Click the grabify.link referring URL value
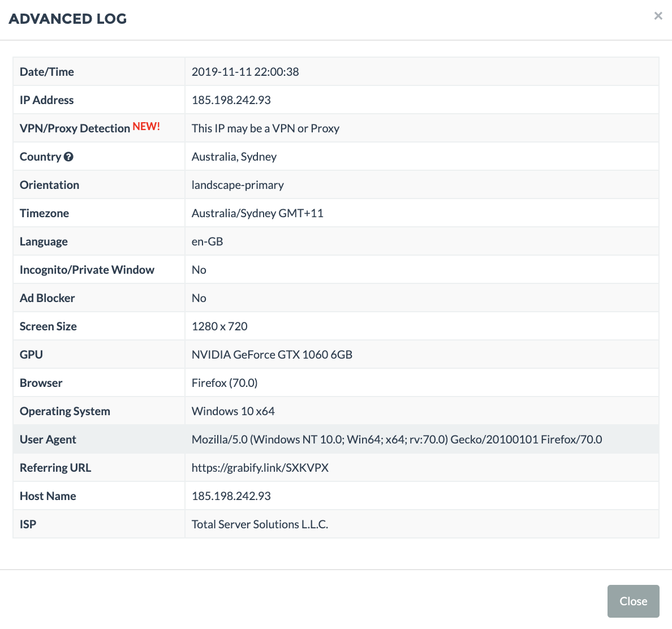Viewport: 672px width, 629px height. [x=260, y=468]
